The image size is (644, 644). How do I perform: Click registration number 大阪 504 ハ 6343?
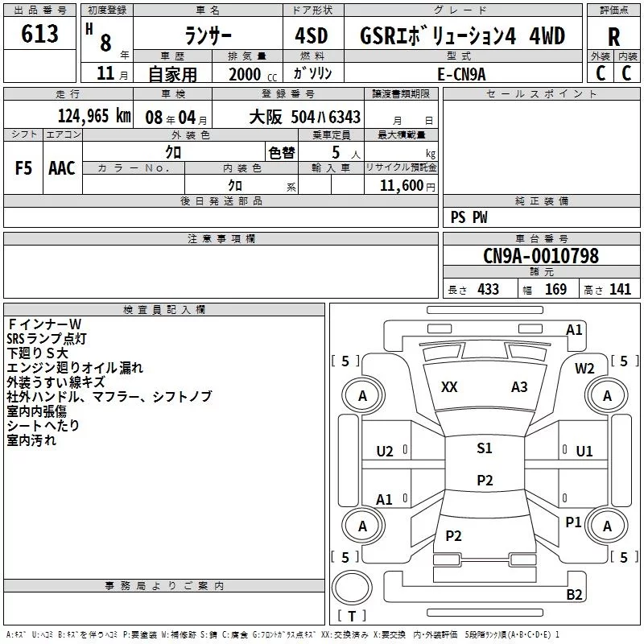[305, 118]
